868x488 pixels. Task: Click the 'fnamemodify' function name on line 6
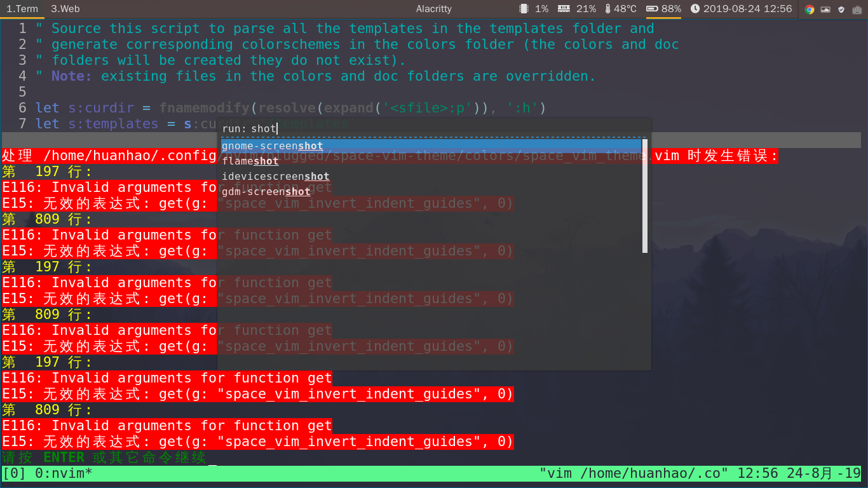204,108
